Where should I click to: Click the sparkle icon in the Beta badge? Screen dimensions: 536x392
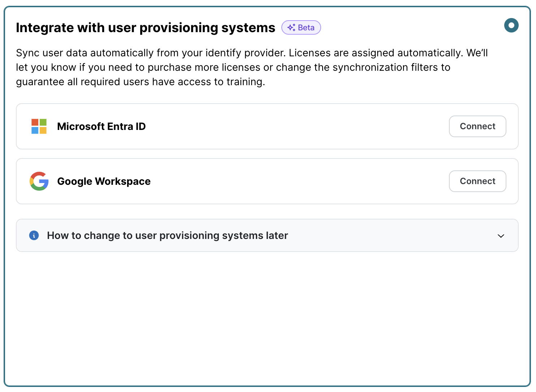(x=291, y=28)
